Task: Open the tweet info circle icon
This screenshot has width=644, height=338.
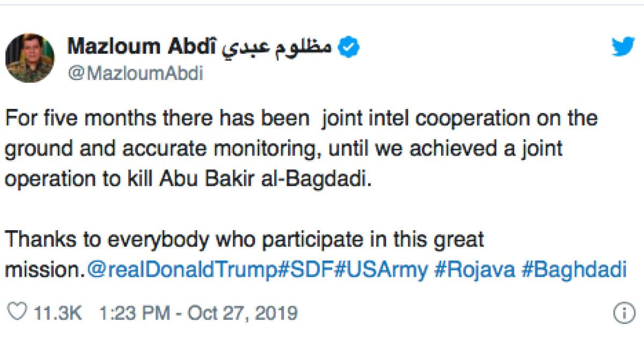Action: (x=624, y=313)
